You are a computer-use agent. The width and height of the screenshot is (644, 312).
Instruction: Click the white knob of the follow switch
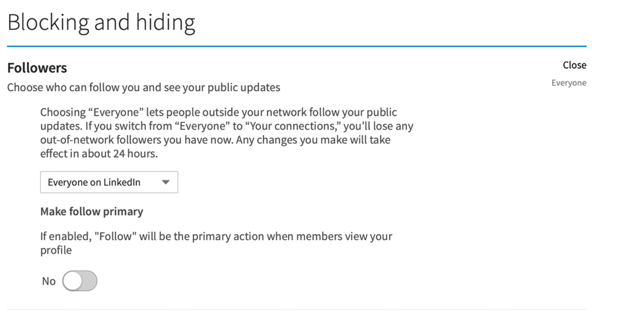coord(72,281)
